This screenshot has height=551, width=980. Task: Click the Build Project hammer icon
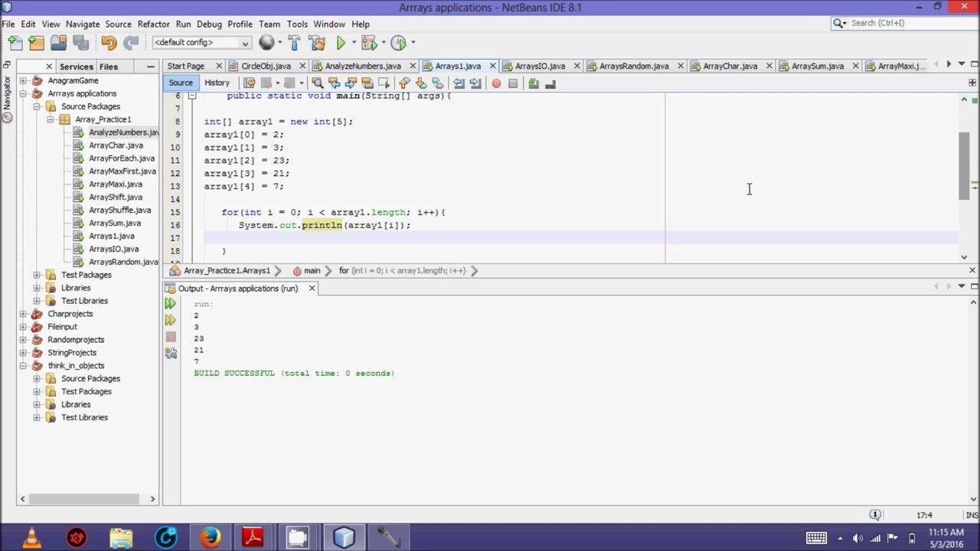(x=294, y=43)
